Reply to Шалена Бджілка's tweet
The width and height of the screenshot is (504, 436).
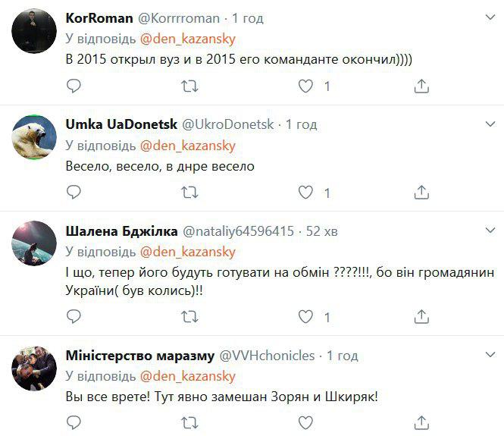pos(74,316)
